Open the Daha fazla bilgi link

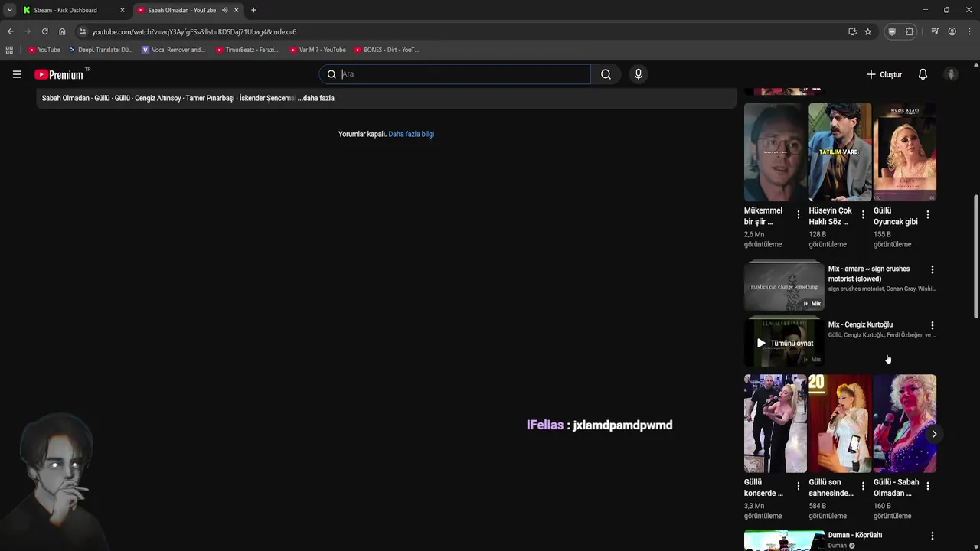[411, 134]
